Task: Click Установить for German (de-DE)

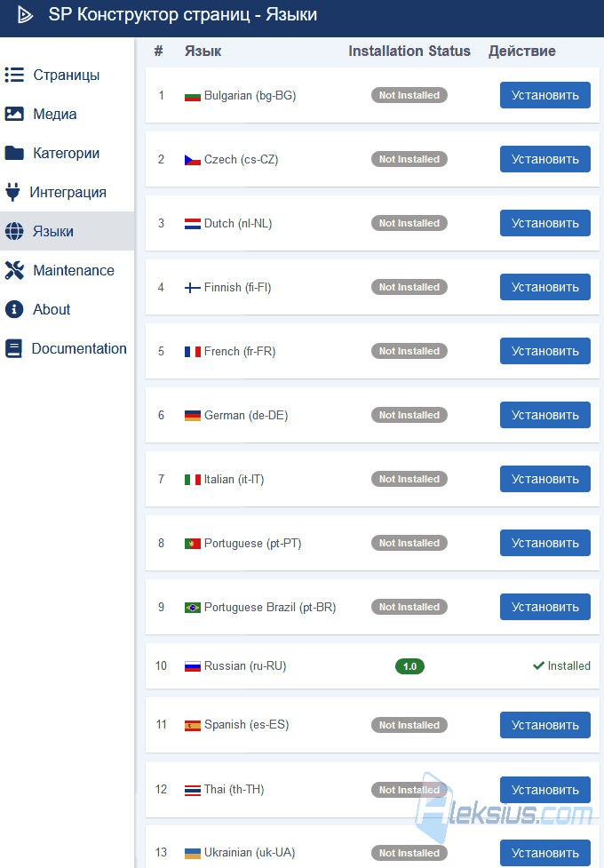Action: tap(544, 415)
